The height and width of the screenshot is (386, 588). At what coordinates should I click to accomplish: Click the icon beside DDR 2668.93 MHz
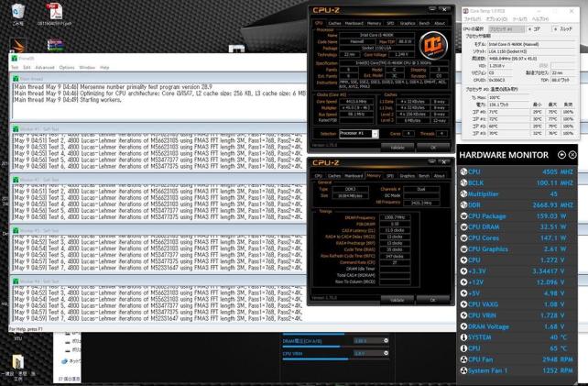(x=463, y=205)
